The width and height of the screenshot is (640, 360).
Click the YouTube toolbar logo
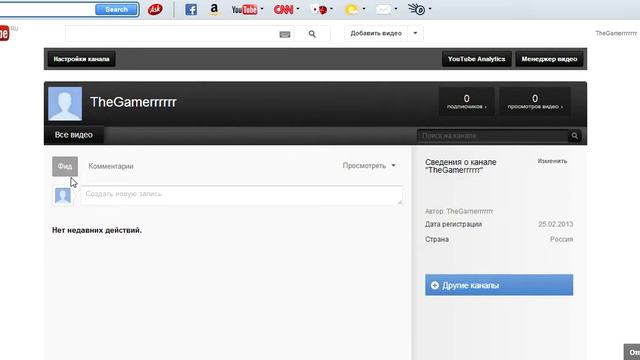(x=244, y=9)
